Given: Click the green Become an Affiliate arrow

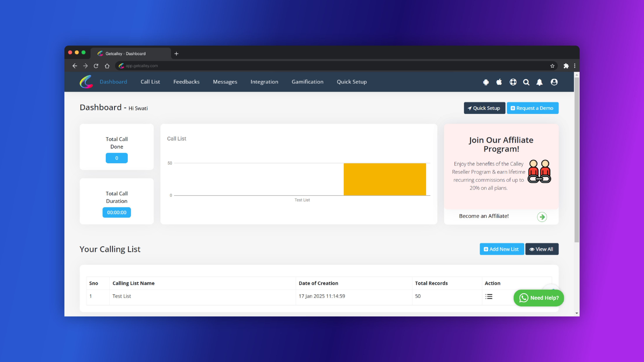Looking at the screenshot, I should 542,217.
